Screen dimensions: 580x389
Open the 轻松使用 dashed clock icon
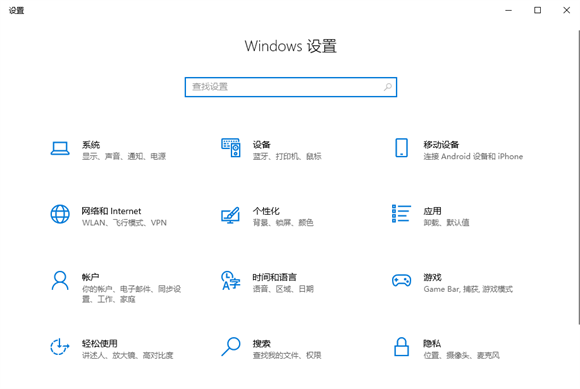pyautogui.click(x=60, y=347)
